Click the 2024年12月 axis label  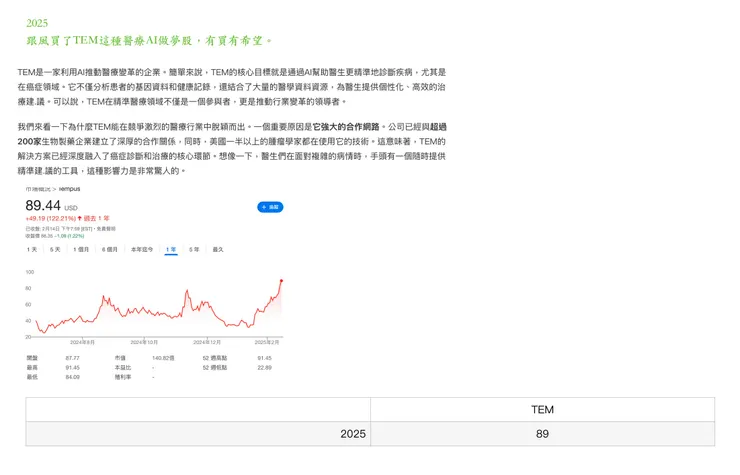click(207, 342)
